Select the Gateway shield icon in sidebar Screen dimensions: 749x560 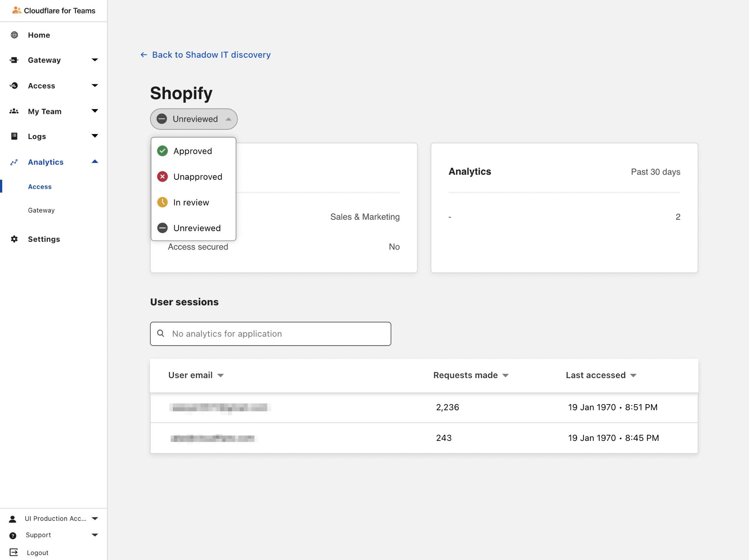click(14, 60)
